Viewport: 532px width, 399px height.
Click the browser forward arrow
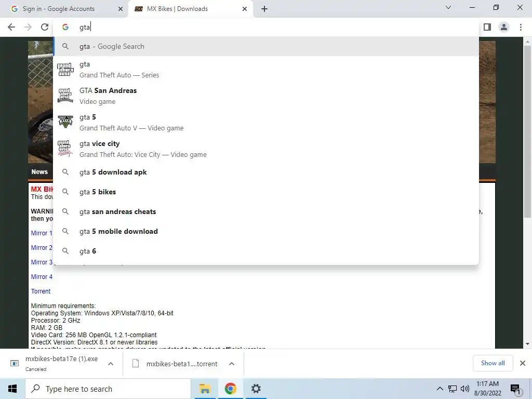(28, 27)
